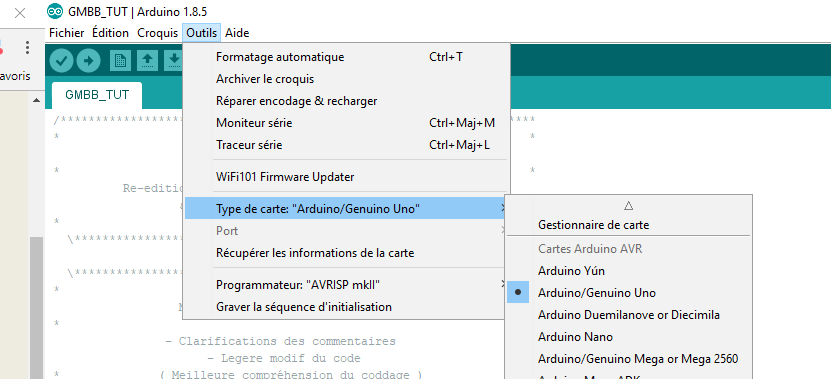Select Arduino/Genuino Mega or Mega 2560 board
This screenshot has width=831, height=379.
pos(629,359)
